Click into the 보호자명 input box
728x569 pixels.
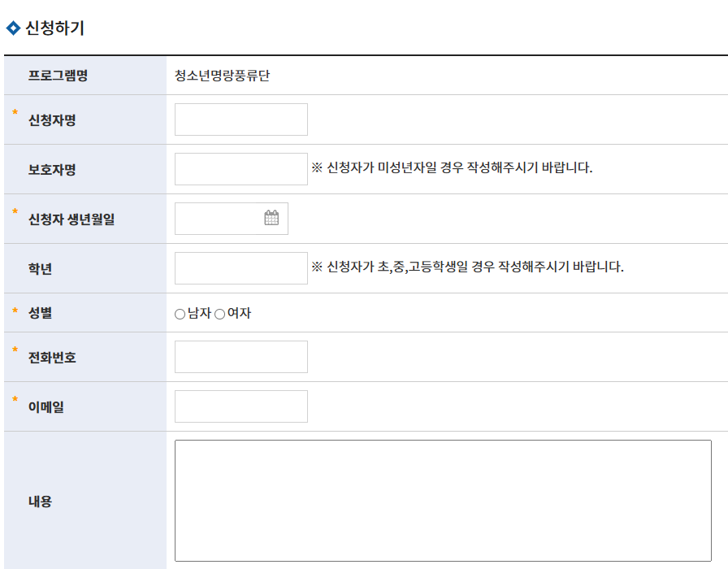241,169
